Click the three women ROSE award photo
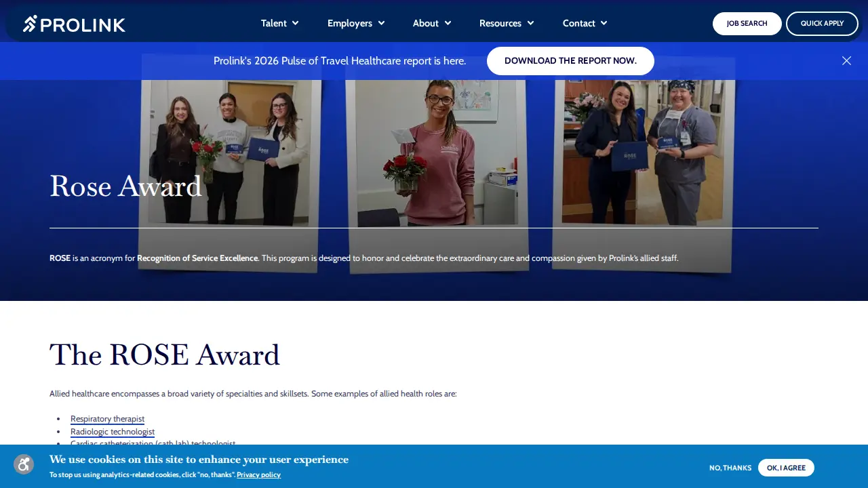This screenshot has width=868, height=488. tap(229, 152)
